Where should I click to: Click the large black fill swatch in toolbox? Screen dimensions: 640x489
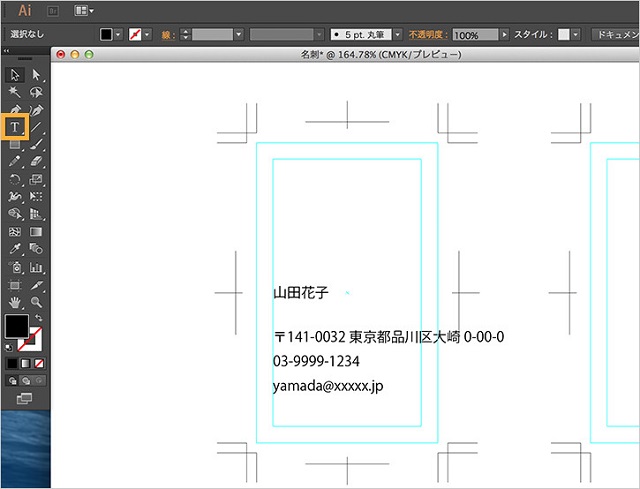(x=17, y=326)
